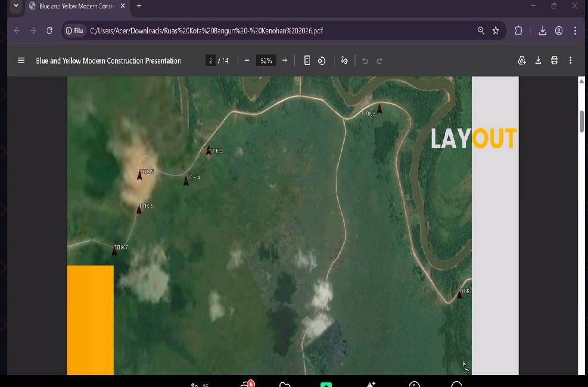Close the current browser tab
This screenshot has width=588, height=387.
click(x=123, y=6)
